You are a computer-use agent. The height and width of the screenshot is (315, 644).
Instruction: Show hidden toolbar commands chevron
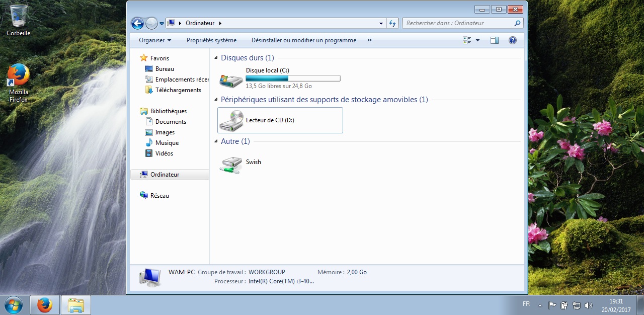pyautogui.click(x=369, y=40)
